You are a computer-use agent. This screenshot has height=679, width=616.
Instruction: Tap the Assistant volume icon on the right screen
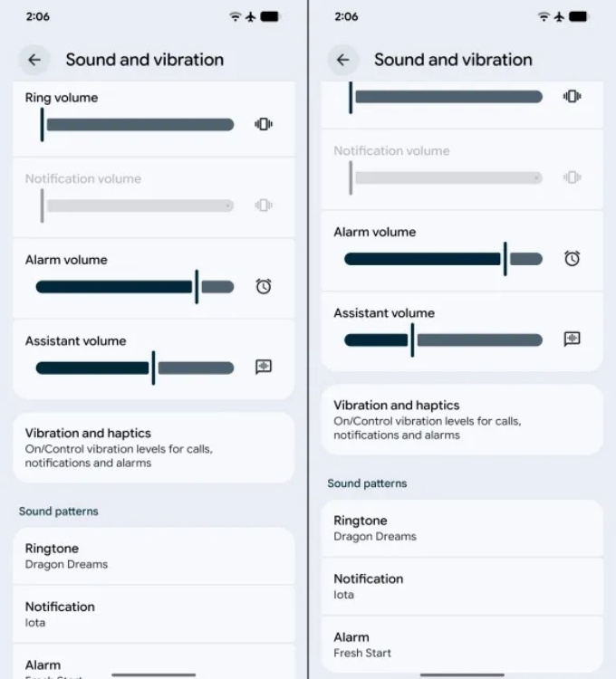[x=572, y=339]
